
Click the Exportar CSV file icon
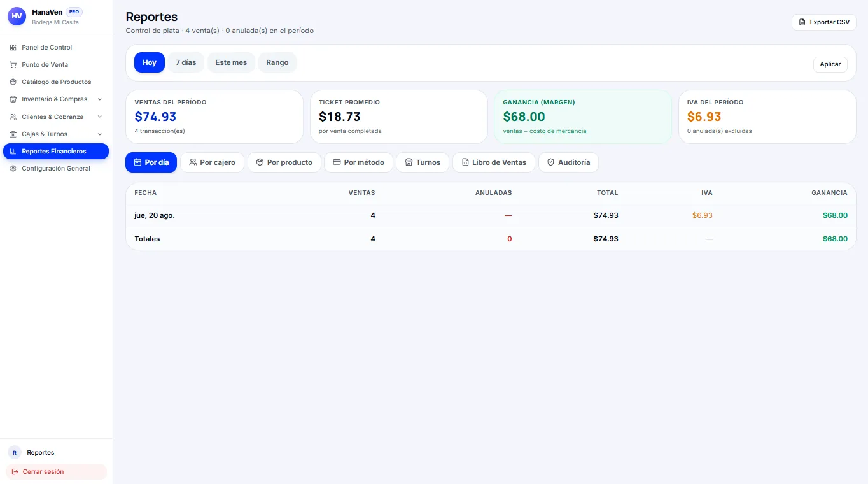click(x=802, y=22)
